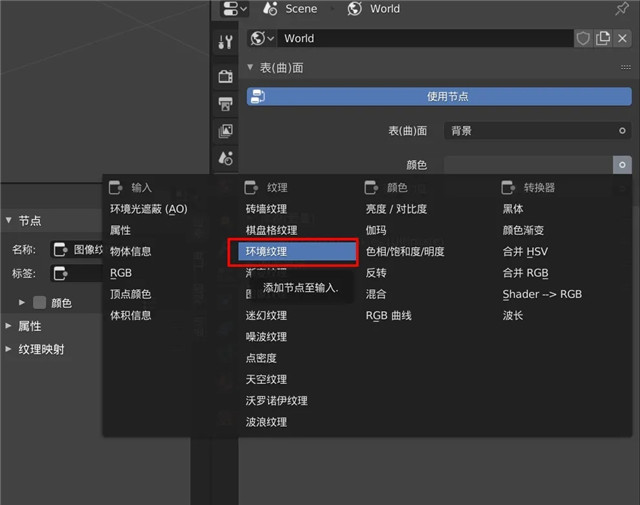Select 反转 color entry
640x505 pixels.
(376, 273)
